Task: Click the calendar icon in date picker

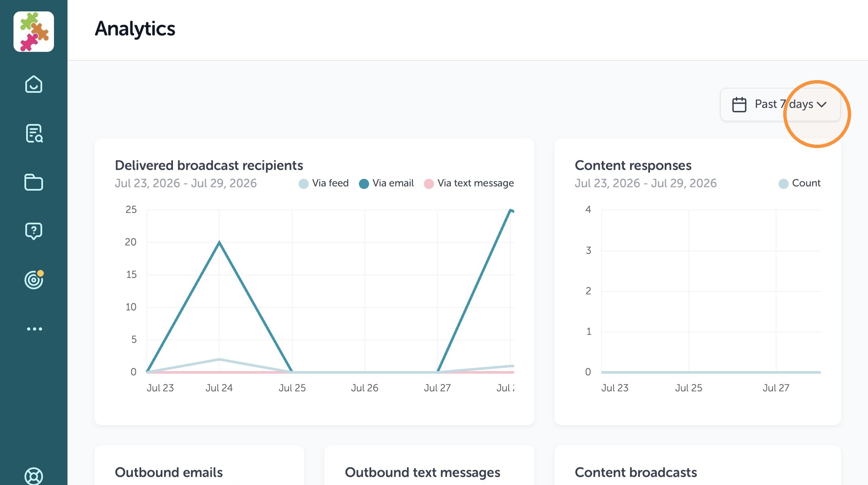Action: (739, 105)
